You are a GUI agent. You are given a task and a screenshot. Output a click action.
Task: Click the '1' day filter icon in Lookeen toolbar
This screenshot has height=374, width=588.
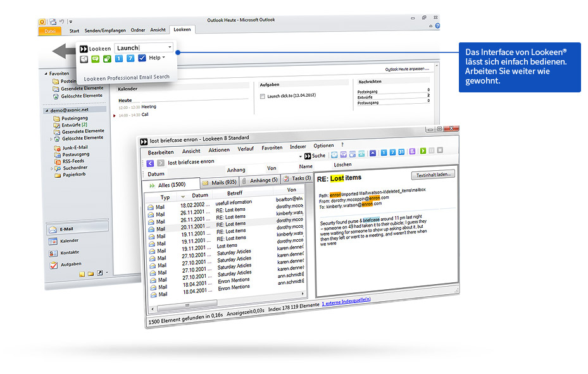click(384, 153)
